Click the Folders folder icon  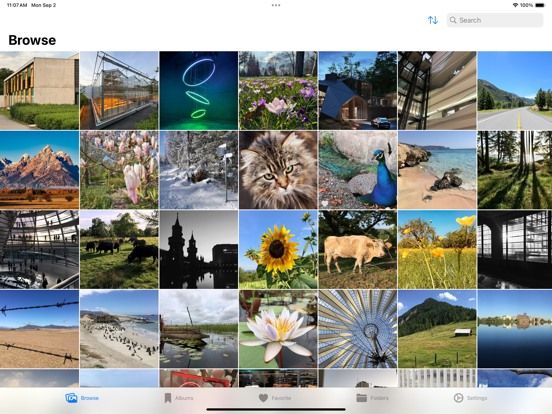coord(362,398)
